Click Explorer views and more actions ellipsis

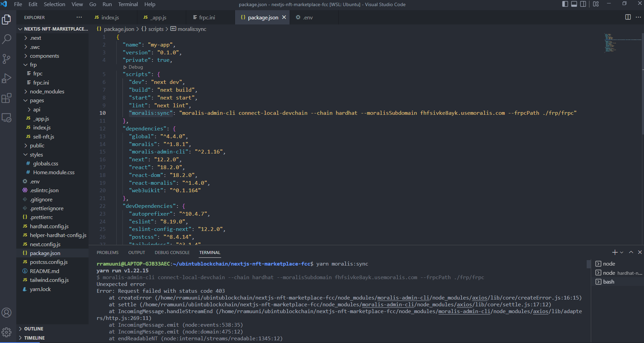[x=79, y=17]
